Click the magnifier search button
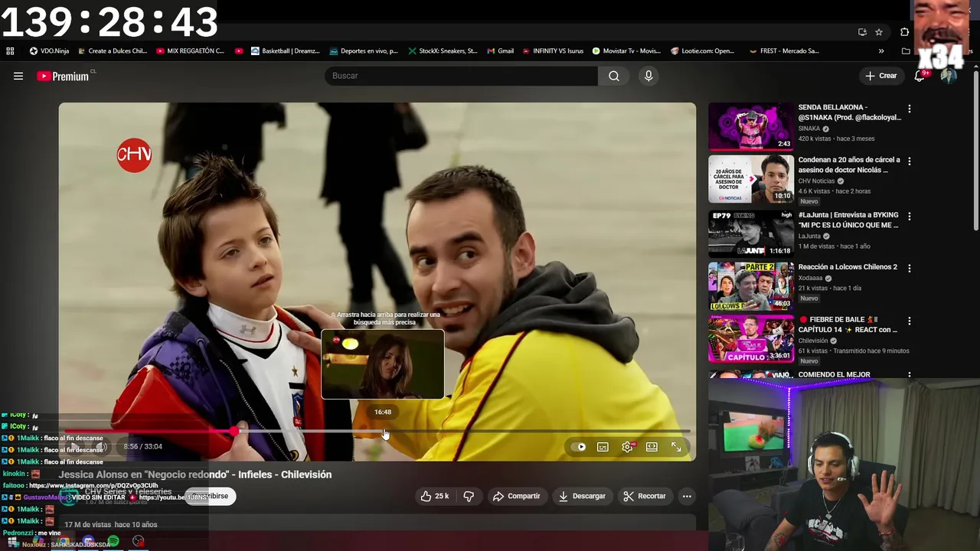This screenshot has width=980, height=551. tap(614, 76)
